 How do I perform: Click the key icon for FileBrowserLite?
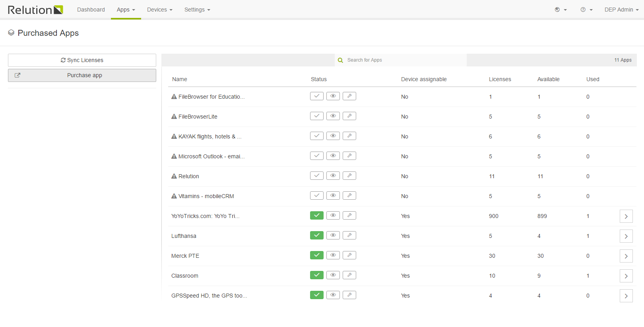click(x=349, y=116)
